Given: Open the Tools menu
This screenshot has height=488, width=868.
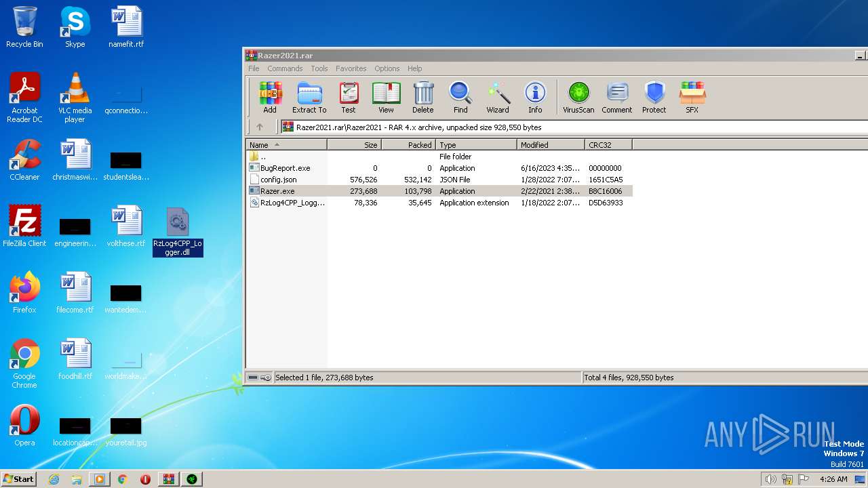Looking at the screenshot, I should (x=319, y=68).
